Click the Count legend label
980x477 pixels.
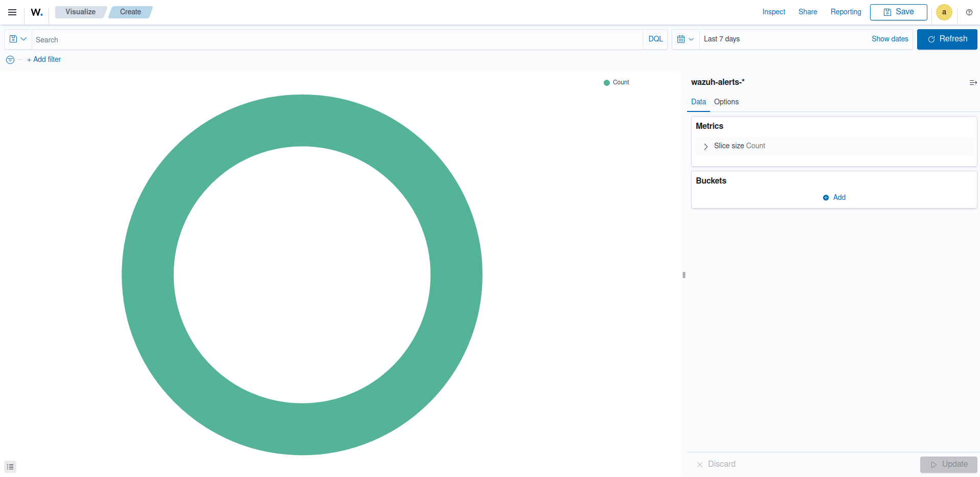pyautogui.click(x=621, y=82)
